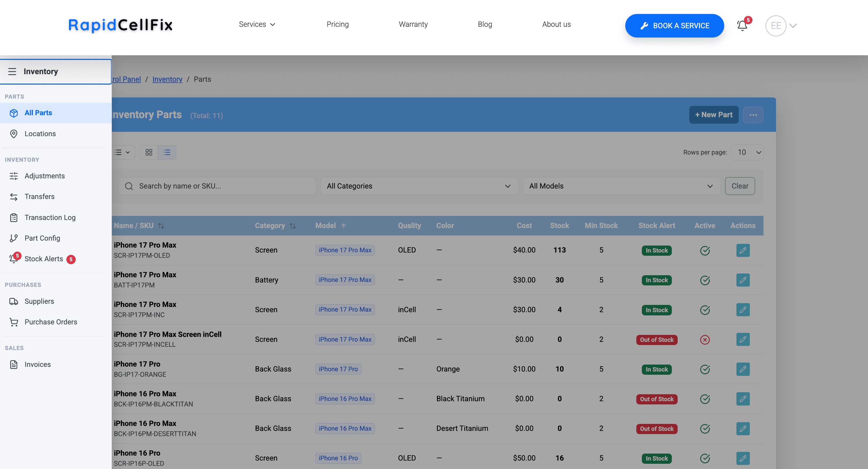Click iPhone 17 Pro model tag
This screenshot has width=868, height=469.
pos(338,369)
